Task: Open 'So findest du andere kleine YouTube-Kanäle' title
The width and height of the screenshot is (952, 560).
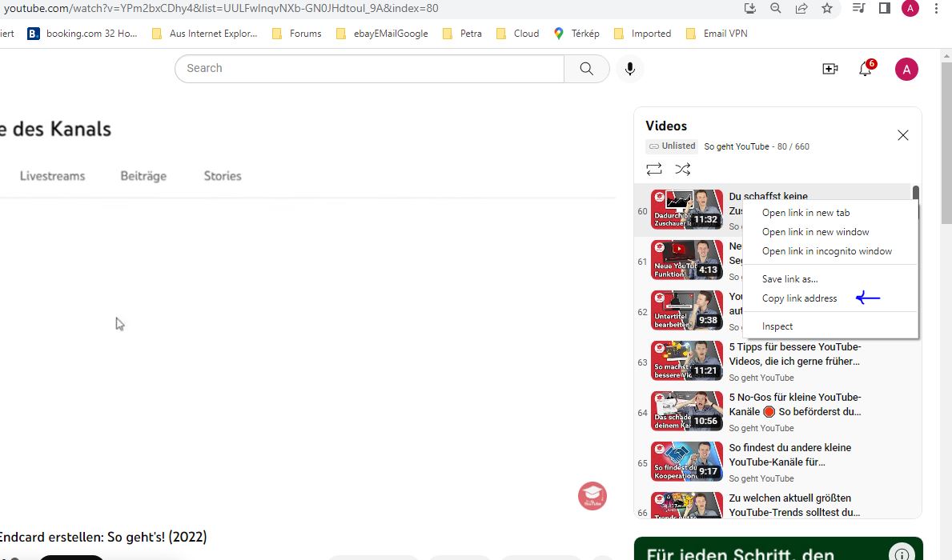Action: click(x=790, y=455)
